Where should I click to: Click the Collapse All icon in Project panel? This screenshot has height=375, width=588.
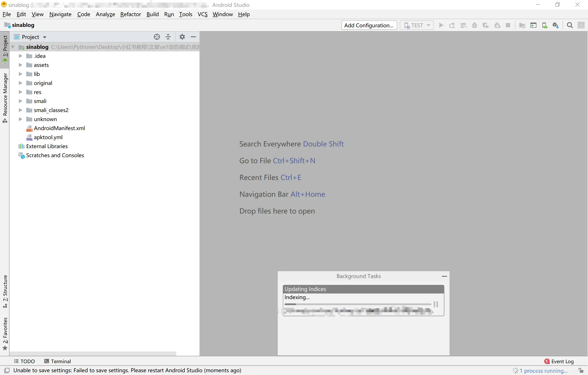pyautogui.click(x=168, y=37)
